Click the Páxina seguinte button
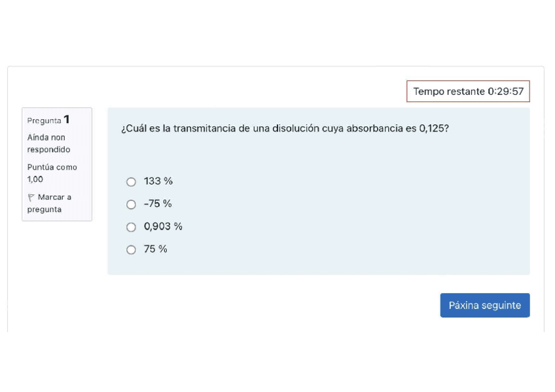Screen dimensions: 555x392 point(484,305)
